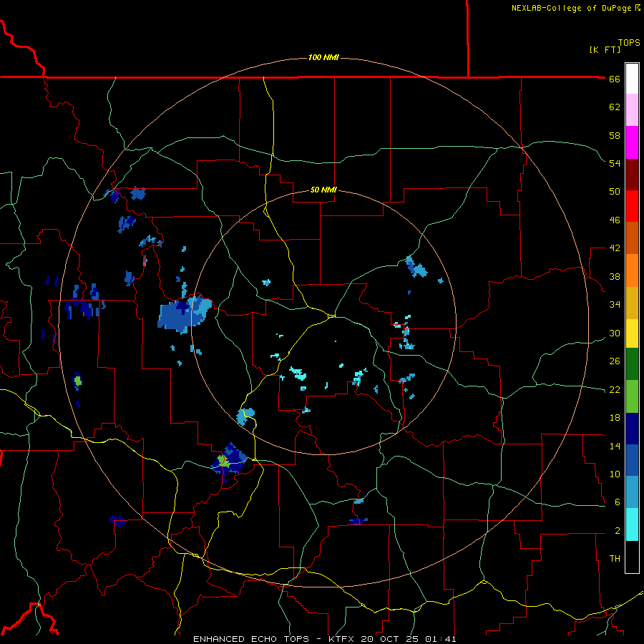The image size is (644, 644).
Task: Click the legend value '14'
Action: coord(615,446)
